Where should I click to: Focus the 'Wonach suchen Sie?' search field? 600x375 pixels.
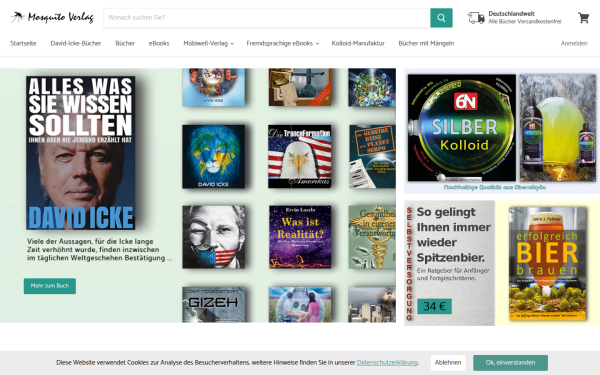click(x=267, y=18)
